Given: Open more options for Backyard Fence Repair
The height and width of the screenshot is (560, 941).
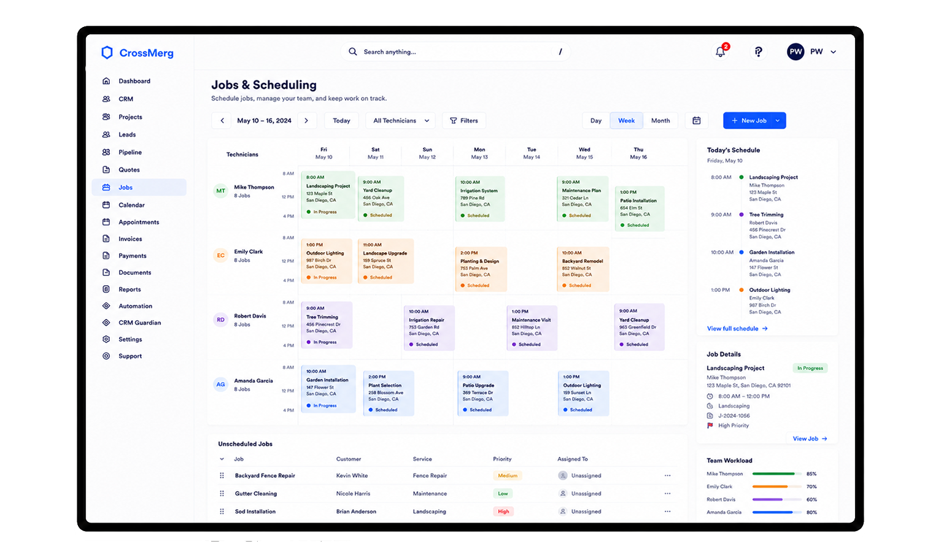Looking at the screenshot, I should point(667,475).
